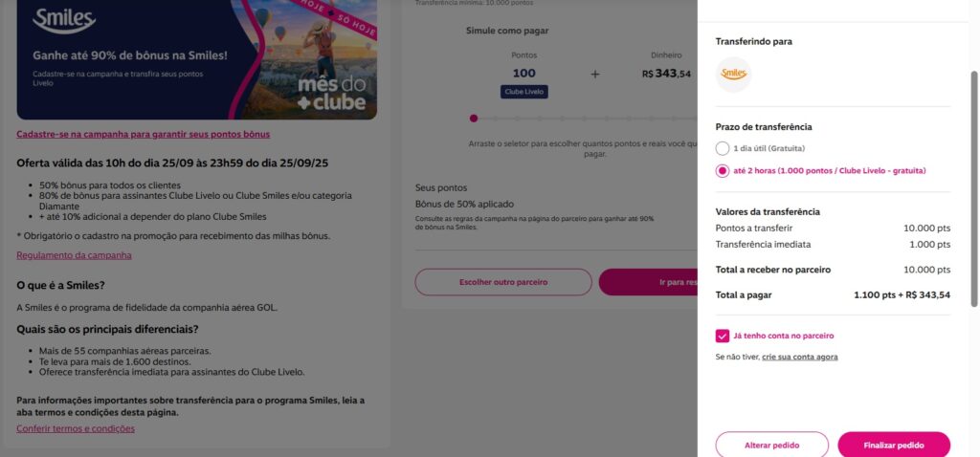Viewport: 980px width, 457px height.
Task: Open Conferir termos e condições link
Action: tap(76, 428)
